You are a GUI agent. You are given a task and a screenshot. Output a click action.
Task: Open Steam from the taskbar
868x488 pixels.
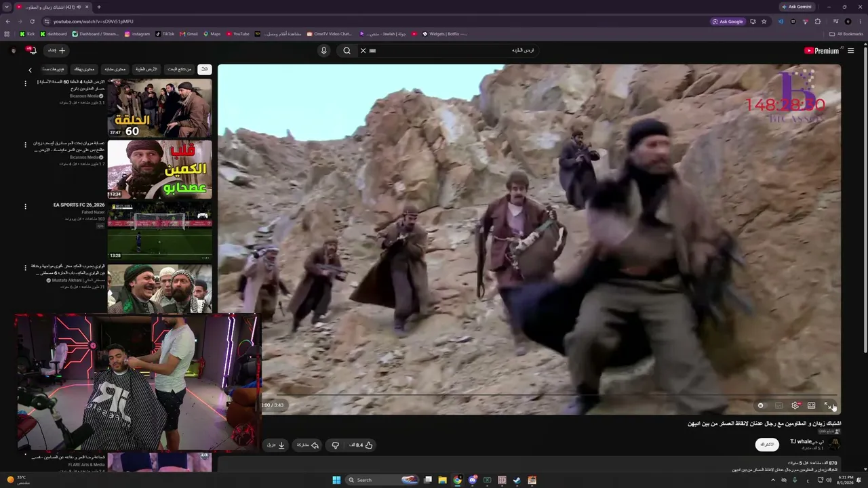click(x=517, y=480)
